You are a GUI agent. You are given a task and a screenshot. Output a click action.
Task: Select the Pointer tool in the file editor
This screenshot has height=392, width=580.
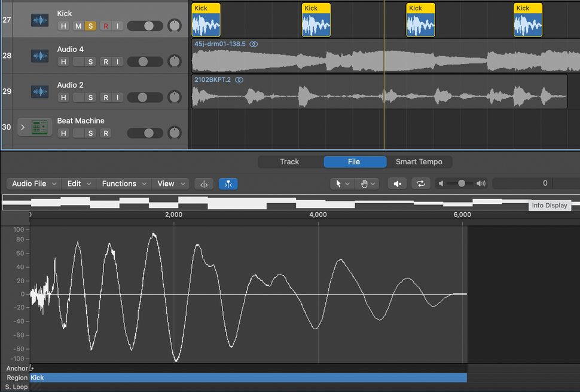[339, 184]
